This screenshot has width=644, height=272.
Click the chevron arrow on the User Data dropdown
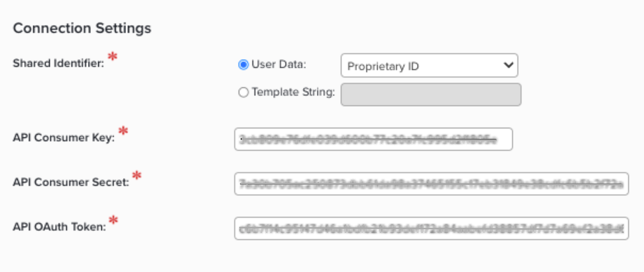point(508,65)
